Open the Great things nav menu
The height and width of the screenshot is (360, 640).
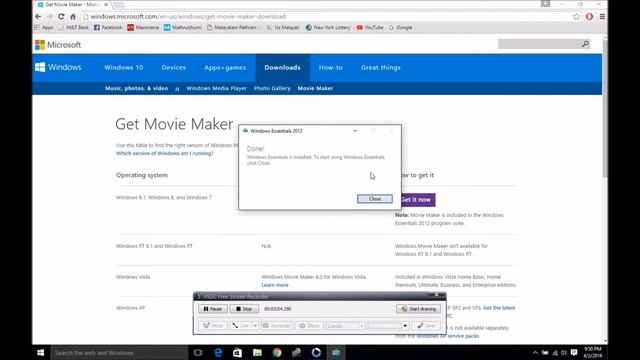coord(380,67)
